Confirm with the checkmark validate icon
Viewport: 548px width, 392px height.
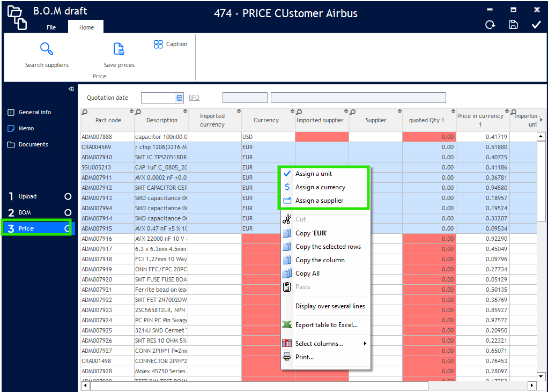(536, 25)
